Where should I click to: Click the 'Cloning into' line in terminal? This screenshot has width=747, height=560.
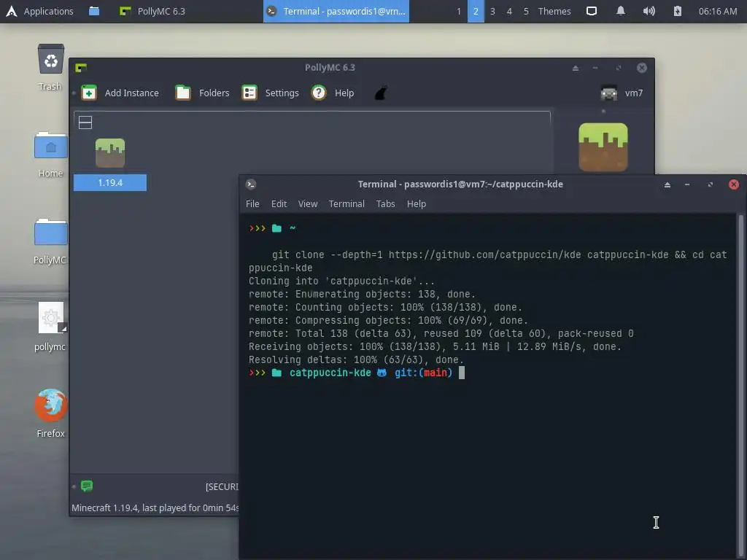coord(341,281)
